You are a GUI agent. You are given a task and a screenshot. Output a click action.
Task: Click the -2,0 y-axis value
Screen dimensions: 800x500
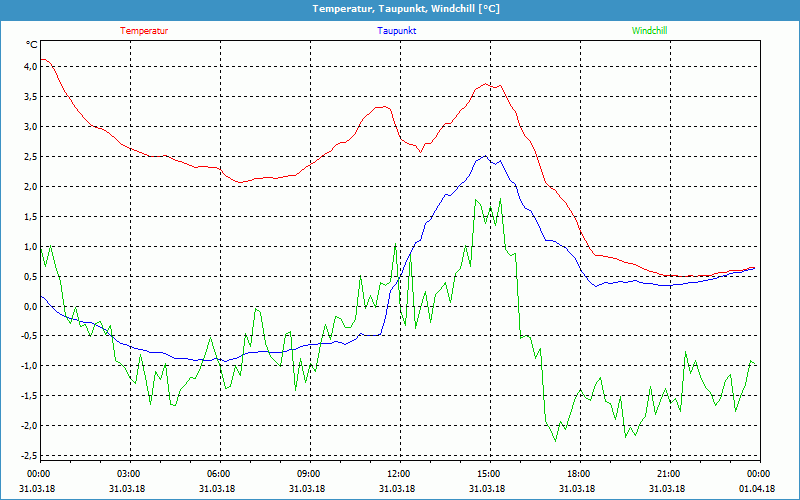coord(29,425)
